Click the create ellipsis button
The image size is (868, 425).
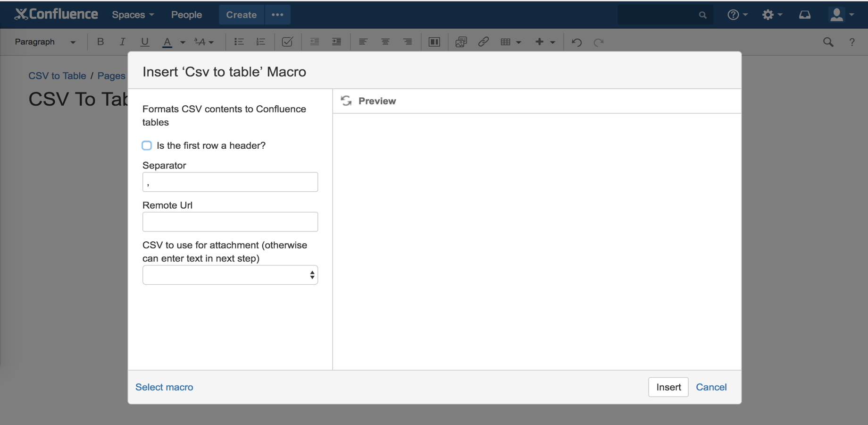[277, 15]
